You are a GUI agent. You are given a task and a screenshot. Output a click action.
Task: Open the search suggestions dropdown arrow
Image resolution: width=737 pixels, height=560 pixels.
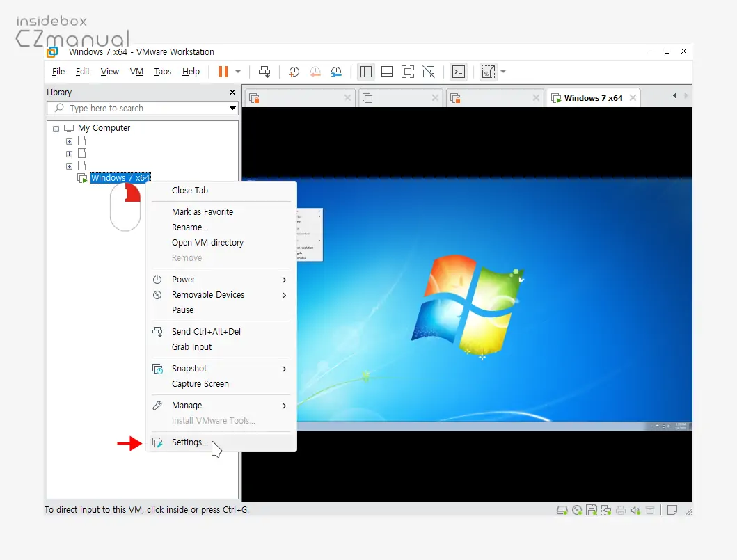tap(232, 108)
